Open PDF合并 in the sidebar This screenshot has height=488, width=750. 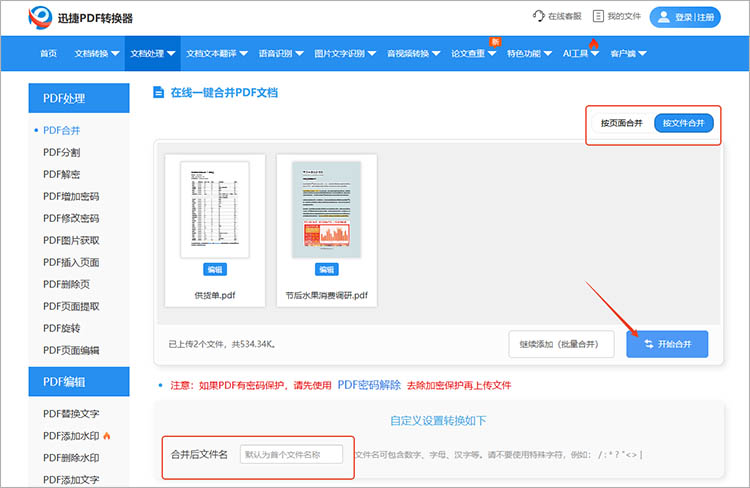pyautogui.click(x=62, y=130)
